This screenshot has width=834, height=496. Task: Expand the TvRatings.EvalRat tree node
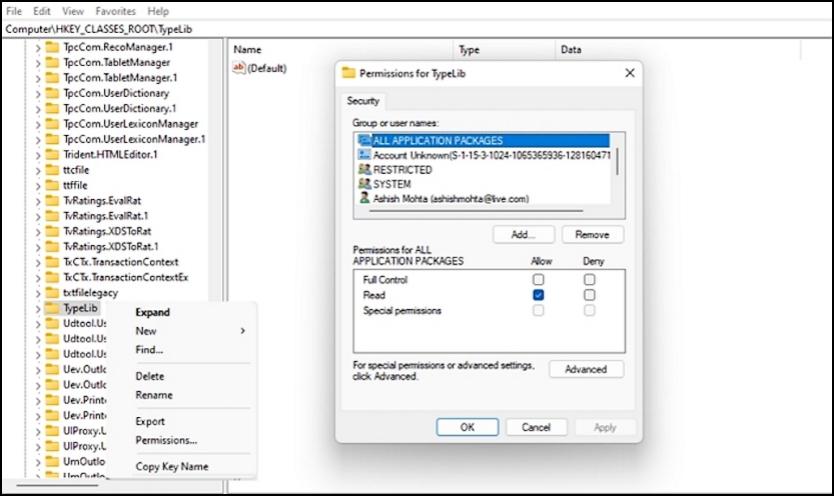click(x=39, y=201)
